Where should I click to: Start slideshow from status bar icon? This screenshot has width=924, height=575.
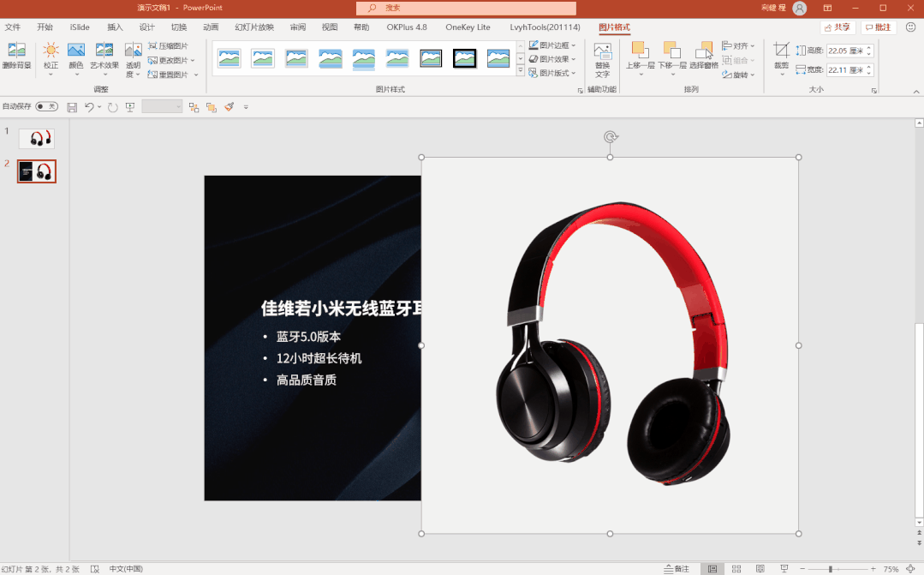(x=784, y=569)
